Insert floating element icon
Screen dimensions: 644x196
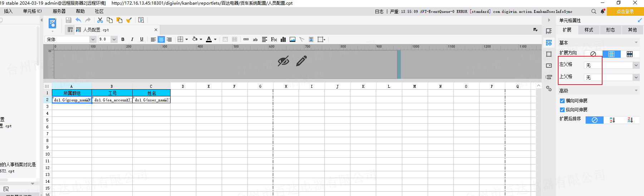point(320,39)
